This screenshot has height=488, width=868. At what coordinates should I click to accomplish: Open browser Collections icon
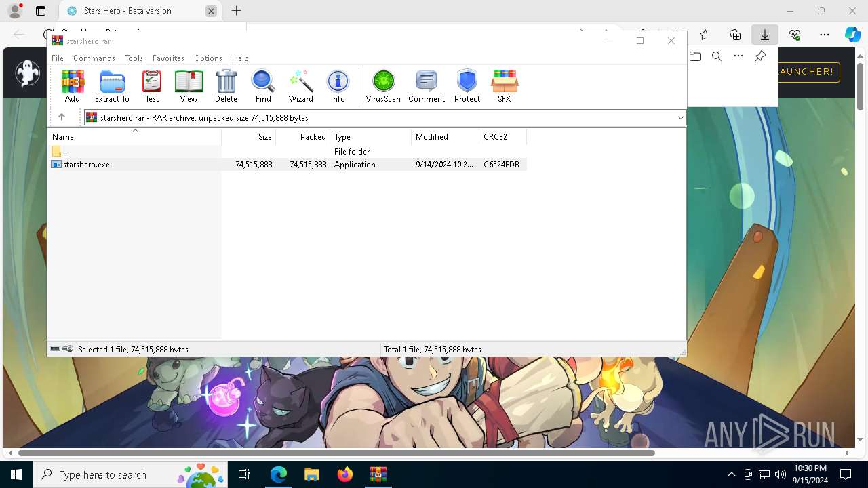point(735,35)
